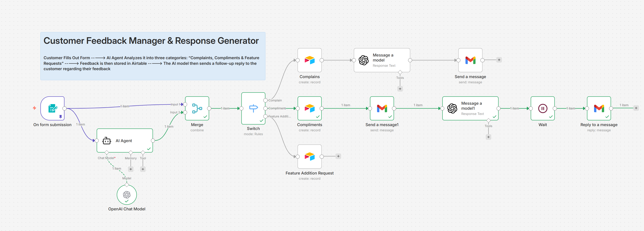Open the Complains Airtable node
Image resolution: width=644 pixels, height=231 pixels.
[309, 60]
